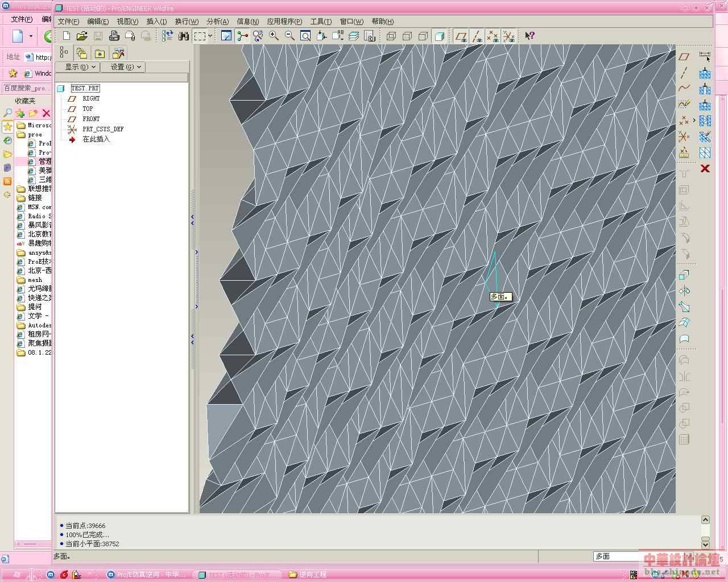Click the Open file folder icon

82,36
